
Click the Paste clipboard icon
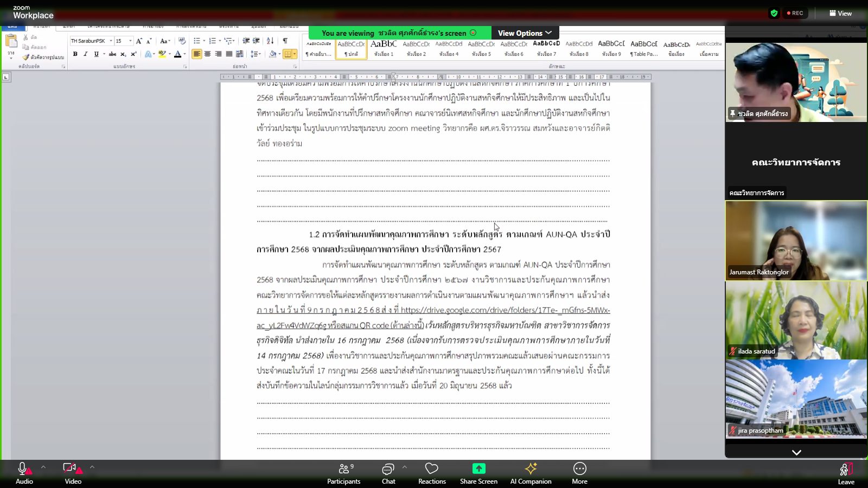click(x=11, y=41)
